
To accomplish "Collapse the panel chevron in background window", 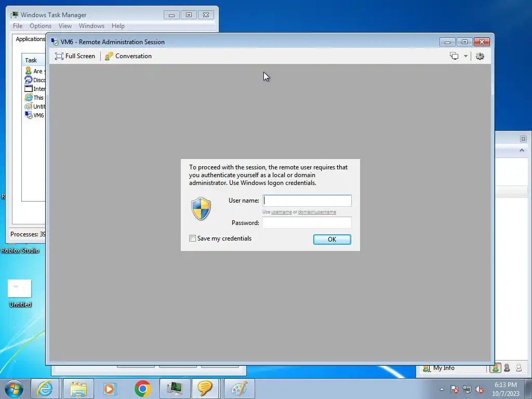I will (x=522, y=150).
